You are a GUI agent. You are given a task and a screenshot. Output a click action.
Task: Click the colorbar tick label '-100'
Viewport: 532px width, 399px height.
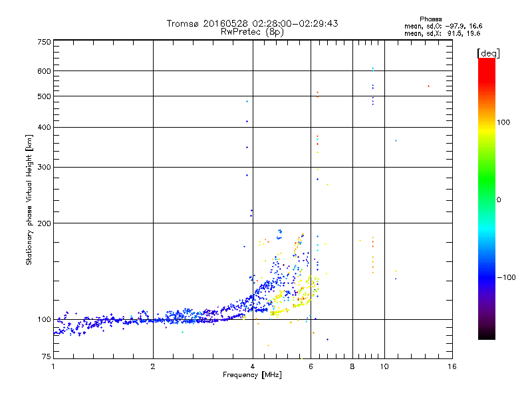click(x=506, y=277)
